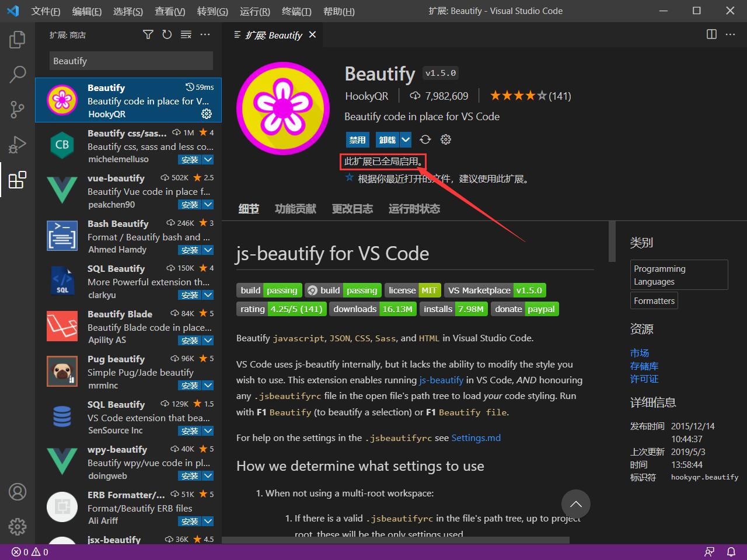Open the Run and Debug view icon
747x560 pixels.
click(18, 145)
